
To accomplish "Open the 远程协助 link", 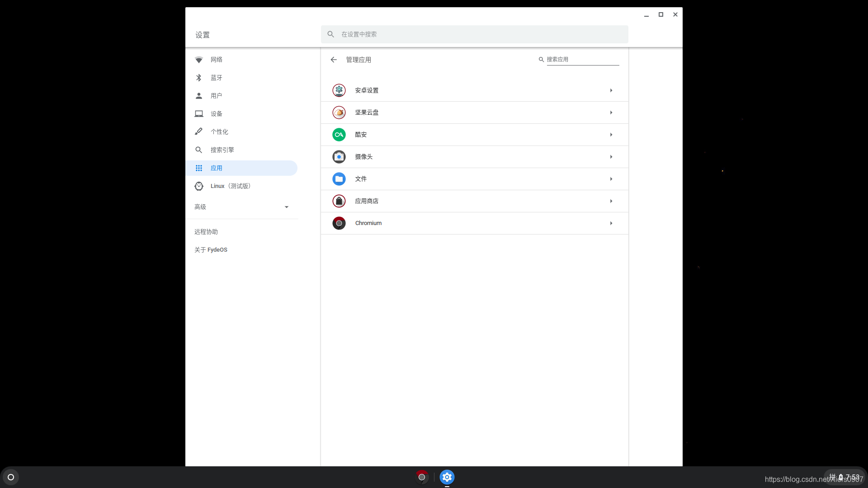I will 206,232.
